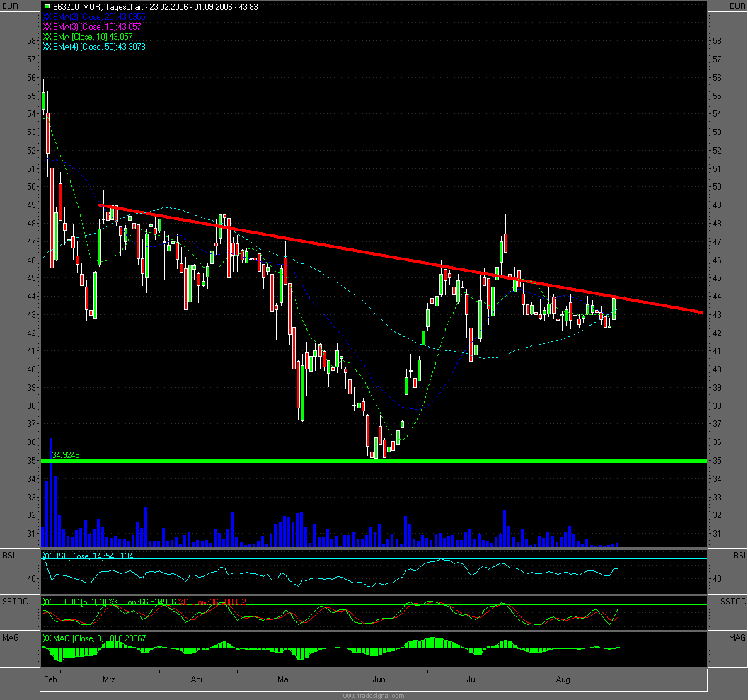Viewport: 748px width, 700px height.
Task: Click the red %D Slow value legend
Action: 212,602
